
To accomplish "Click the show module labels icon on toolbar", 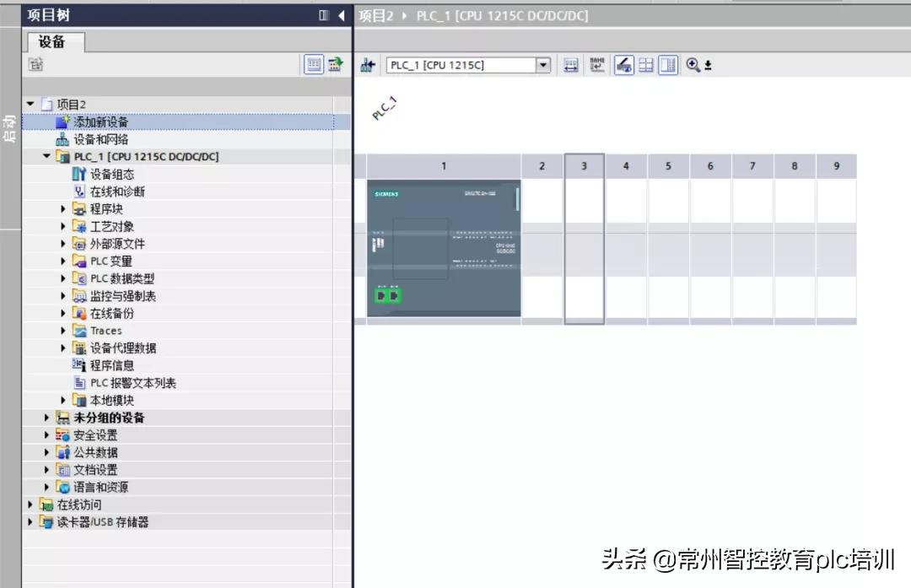I will [x=597, y=65].
